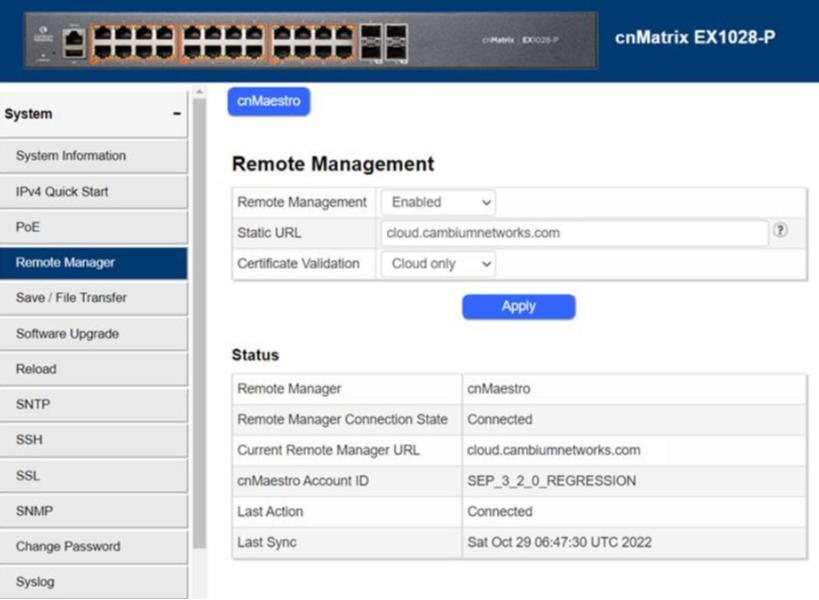The image size is (819, 600).
Task: Open the Remote Management Enabled dropdown
Action: pos(438,202)
